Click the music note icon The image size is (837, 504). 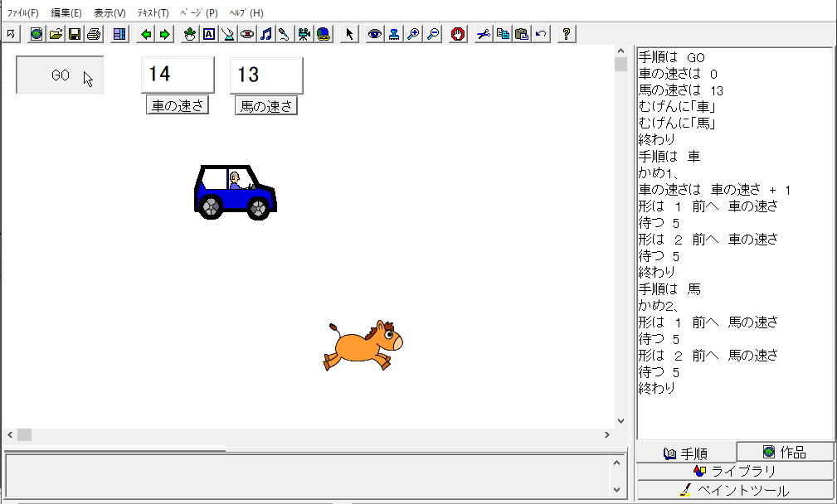[265, 34]
